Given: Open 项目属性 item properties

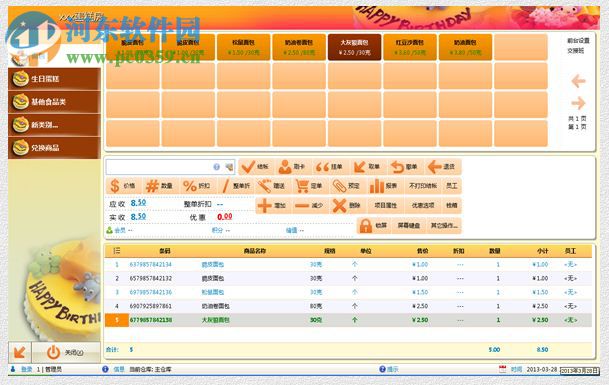Looking at the screenshot, I should 385,206.
